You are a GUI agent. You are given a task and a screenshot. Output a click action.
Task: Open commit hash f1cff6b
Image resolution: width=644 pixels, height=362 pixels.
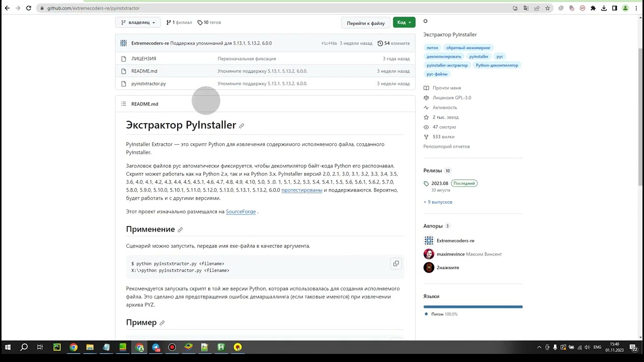point(329,44)
